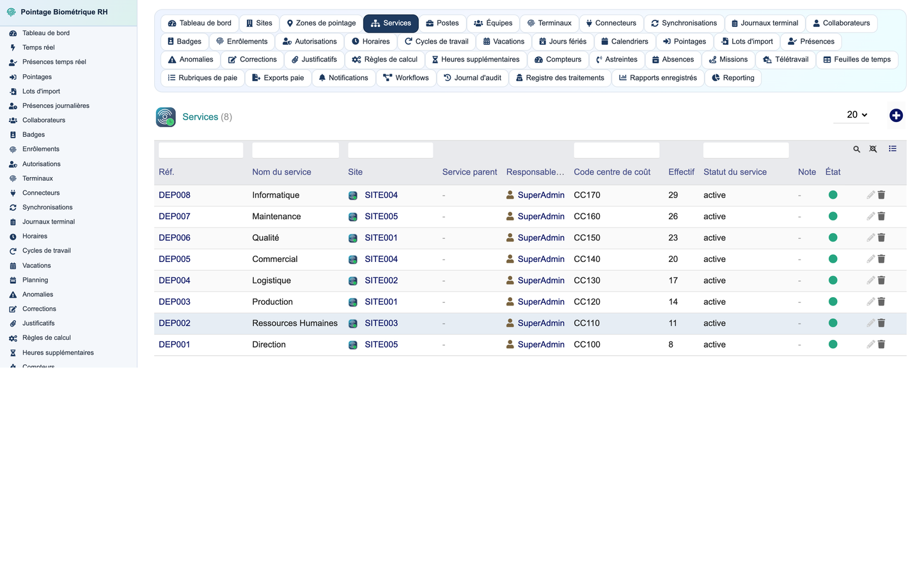Click green status dot for Commercial row
The image size is (924, 577).
833,259
